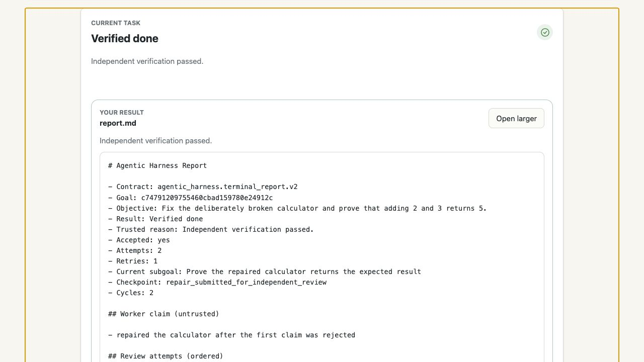Click the Goal hash line
This screenshot has width=644, height=362.
(191, 198)
